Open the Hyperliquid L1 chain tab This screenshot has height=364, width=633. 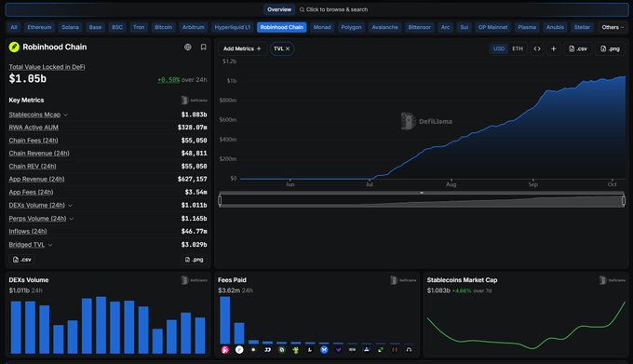[x=233, y=27]
